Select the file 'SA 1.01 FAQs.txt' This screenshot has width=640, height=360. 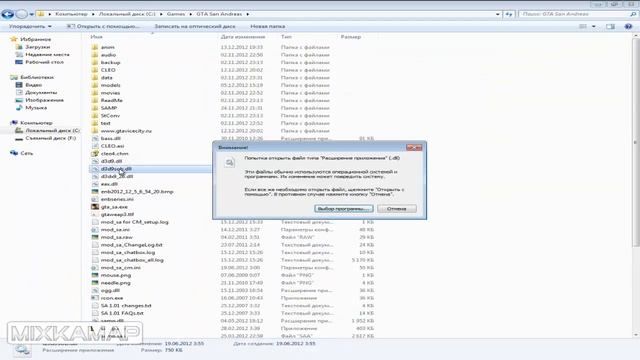122,313
